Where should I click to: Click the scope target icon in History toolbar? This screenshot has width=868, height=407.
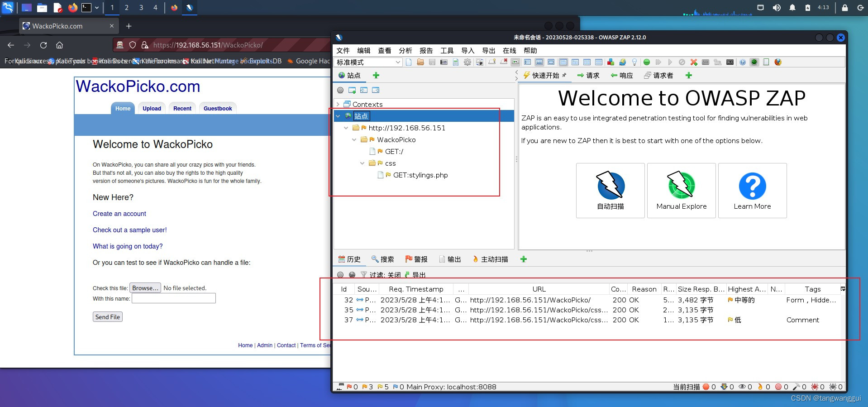pyautogui.click(x=340, y=275)
